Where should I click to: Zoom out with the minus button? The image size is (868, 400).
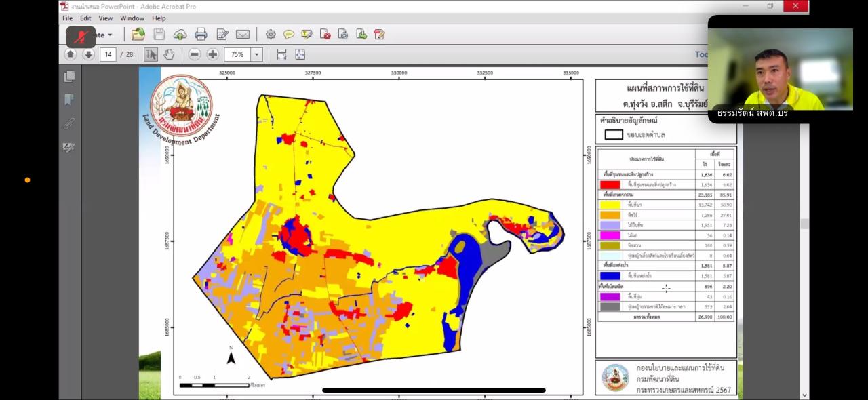(195, 54)
